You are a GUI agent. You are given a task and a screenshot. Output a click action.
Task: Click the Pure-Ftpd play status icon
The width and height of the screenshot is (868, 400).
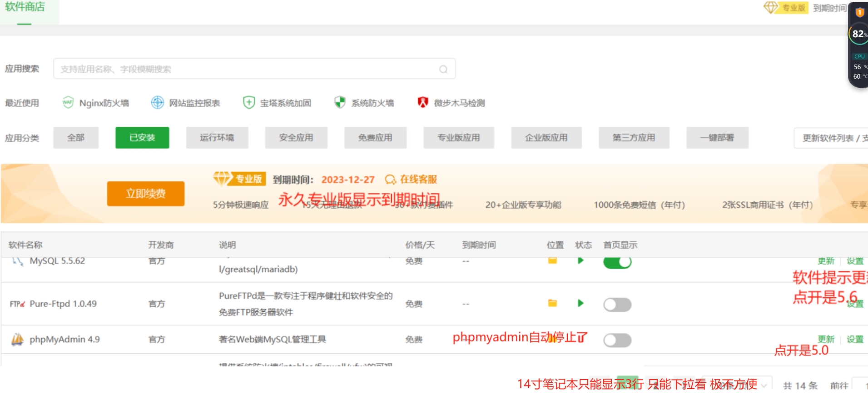pyautogui.click(x=580, y=303)
